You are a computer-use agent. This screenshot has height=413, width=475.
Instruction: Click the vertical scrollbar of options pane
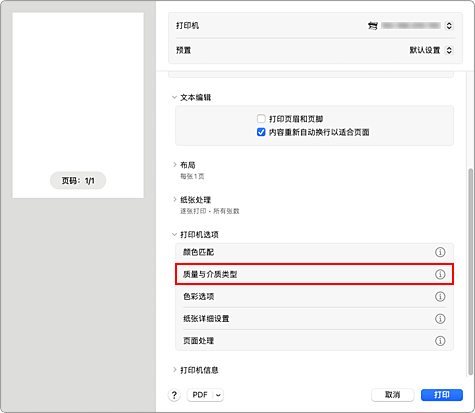[x=470, y=272]
